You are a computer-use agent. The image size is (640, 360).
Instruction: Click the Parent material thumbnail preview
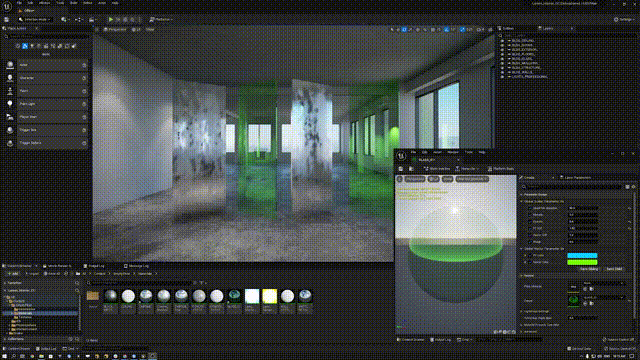(x=573, y=300)
